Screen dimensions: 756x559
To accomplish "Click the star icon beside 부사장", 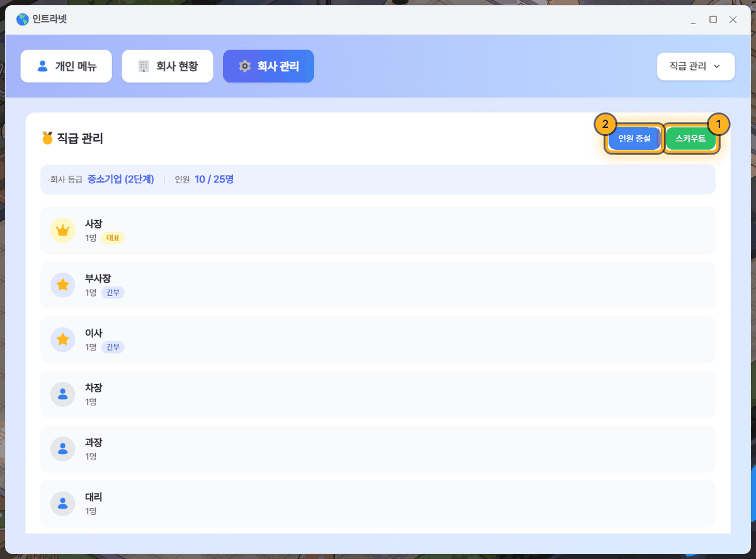I will [62, 285].
